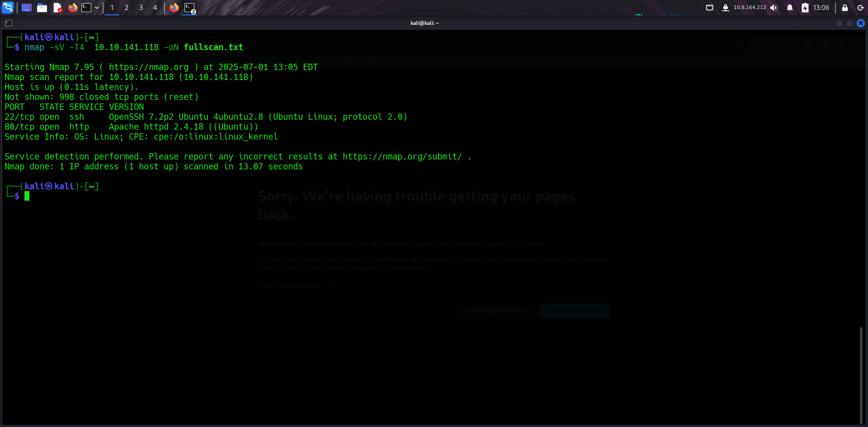Screen dimensions: 868x427
Task: Lock the screen via the padlock icon
Action: [844, 8]
